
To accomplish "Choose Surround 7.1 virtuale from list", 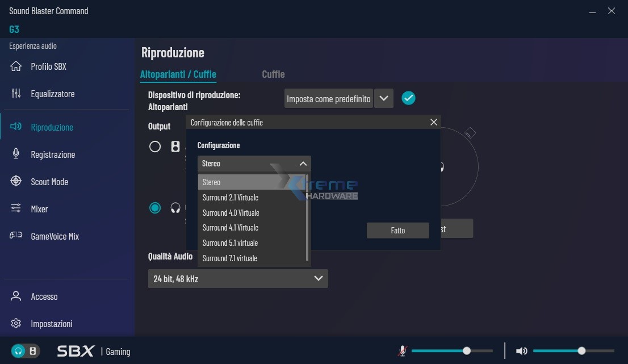I will click(230, 258).
